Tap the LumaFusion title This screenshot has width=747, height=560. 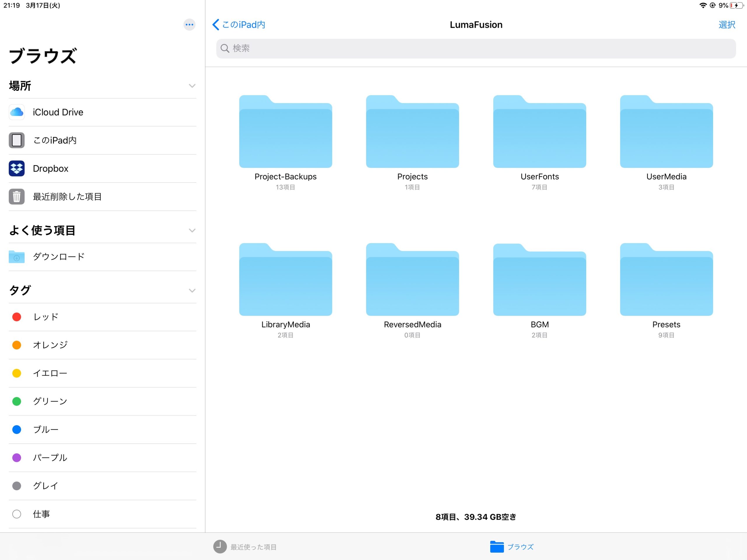[476, 25]
